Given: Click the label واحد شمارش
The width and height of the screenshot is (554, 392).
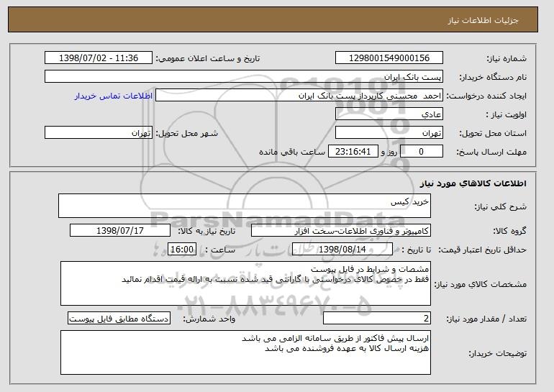Looking at the screenshot, I should pyautogui.click(x=209, y=319).
